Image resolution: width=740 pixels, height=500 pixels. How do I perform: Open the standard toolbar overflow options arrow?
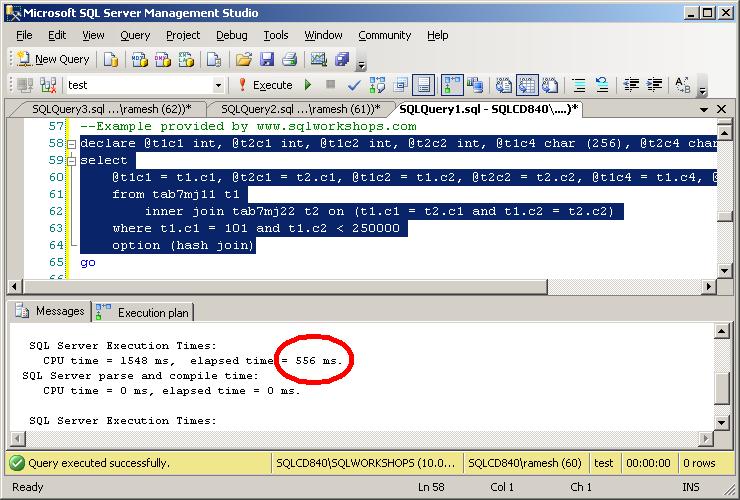pyautogui.click(x=361, y=61)
